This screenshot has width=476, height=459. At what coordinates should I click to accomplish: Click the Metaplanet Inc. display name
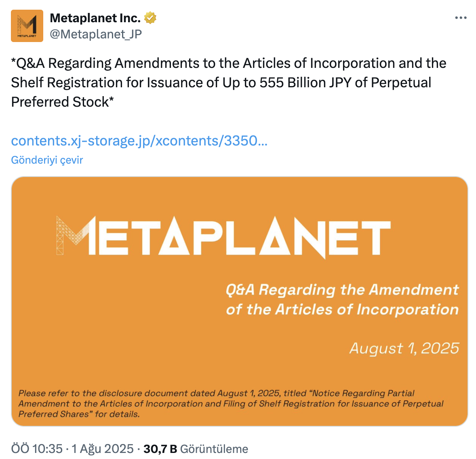tap(95, 18)
